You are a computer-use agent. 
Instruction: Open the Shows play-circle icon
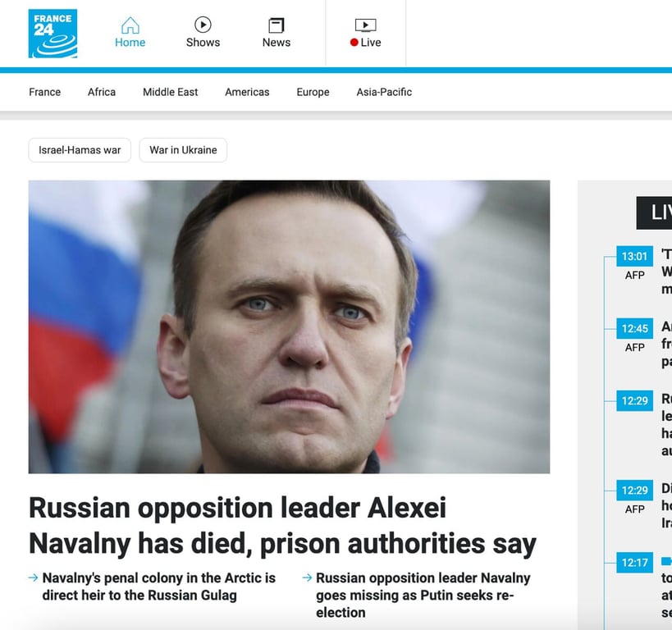coord(203,25)
